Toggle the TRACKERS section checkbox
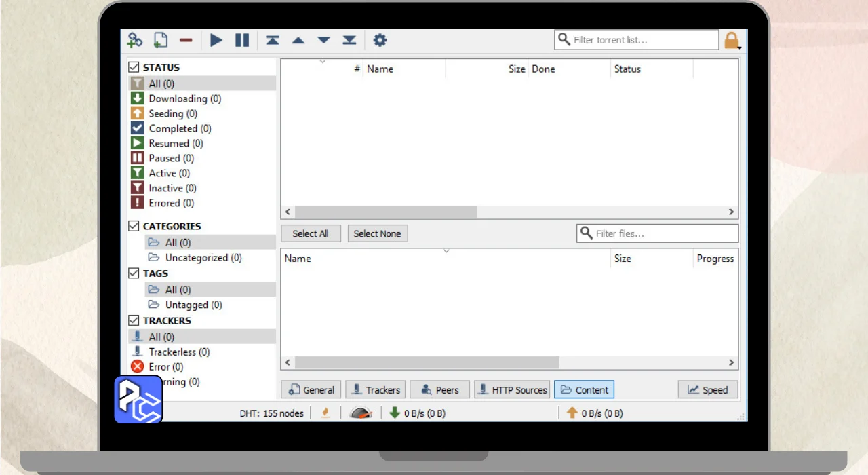This screenshot has height=475, width=868. click(134, 320)
